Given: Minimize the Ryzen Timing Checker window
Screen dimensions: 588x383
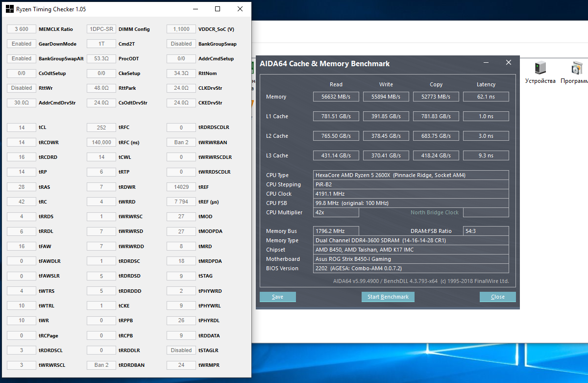Looking at the screenshot, I should 196,9.
